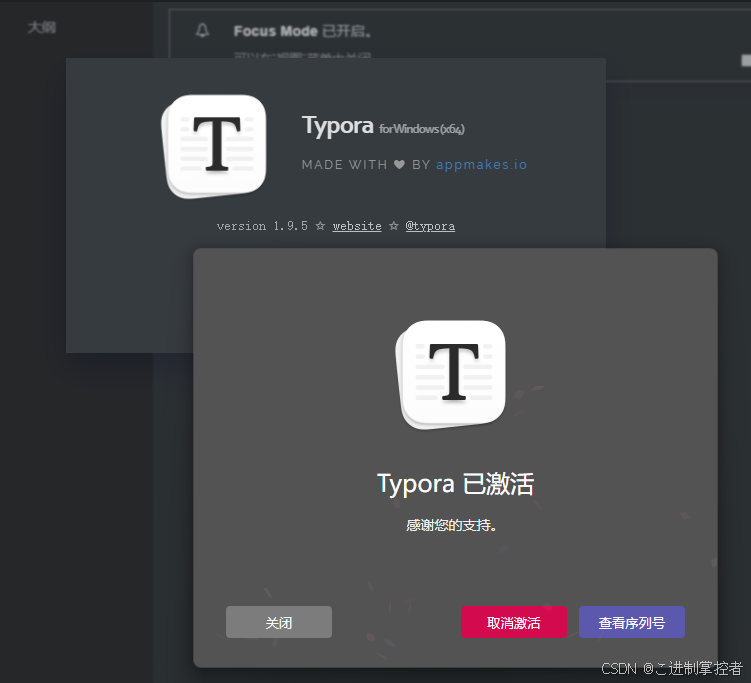
Task: Open the website link in About window
Action: [357, 226]
